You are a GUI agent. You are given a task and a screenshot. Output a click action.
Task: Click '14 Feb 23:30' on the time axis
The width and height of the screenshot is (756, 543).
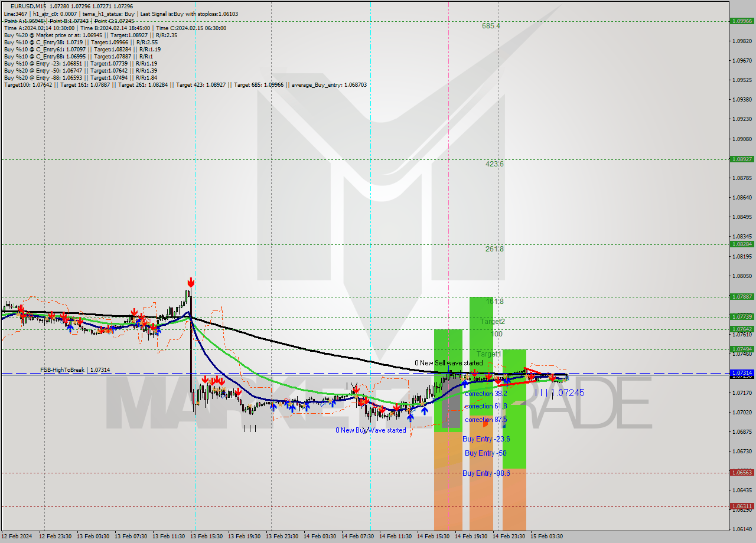pyautogui.click(x=509, y=537)
